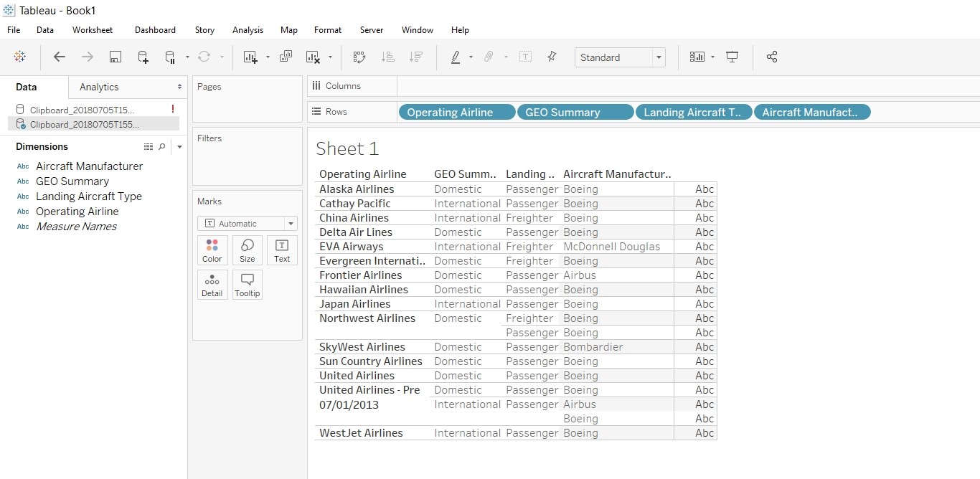The height and width of the screenshot is (479, 980).
Task: Expand the Marks type Automatic dropdown
Action: (290, 224)
